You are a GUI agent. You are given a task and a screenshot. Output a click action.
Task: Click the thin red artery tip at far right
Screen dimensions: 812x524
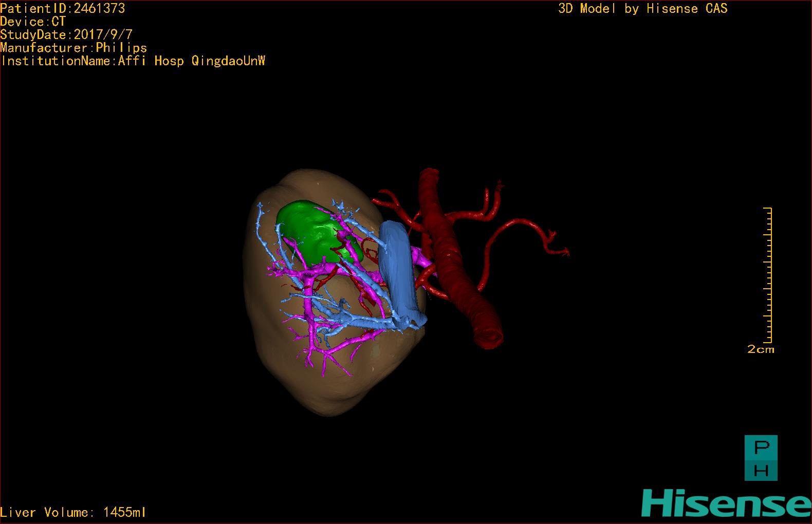coord(565,251)
